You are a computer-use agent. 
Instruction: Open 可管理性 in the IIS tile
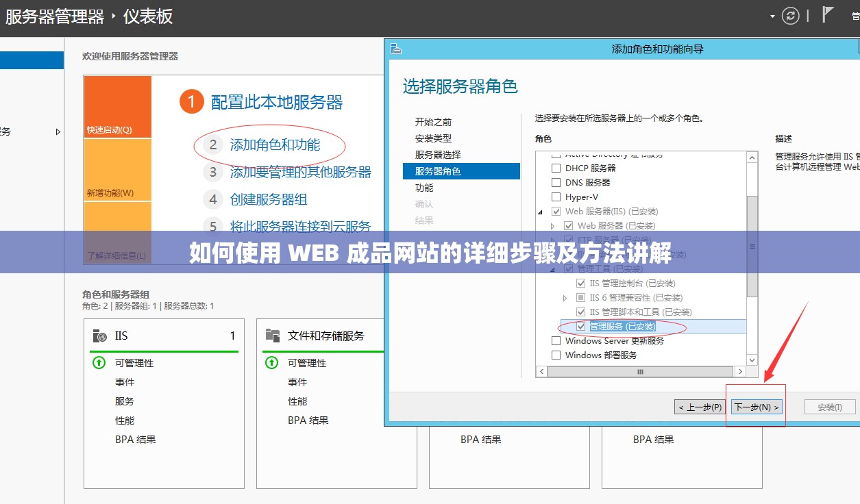point(134,363)
